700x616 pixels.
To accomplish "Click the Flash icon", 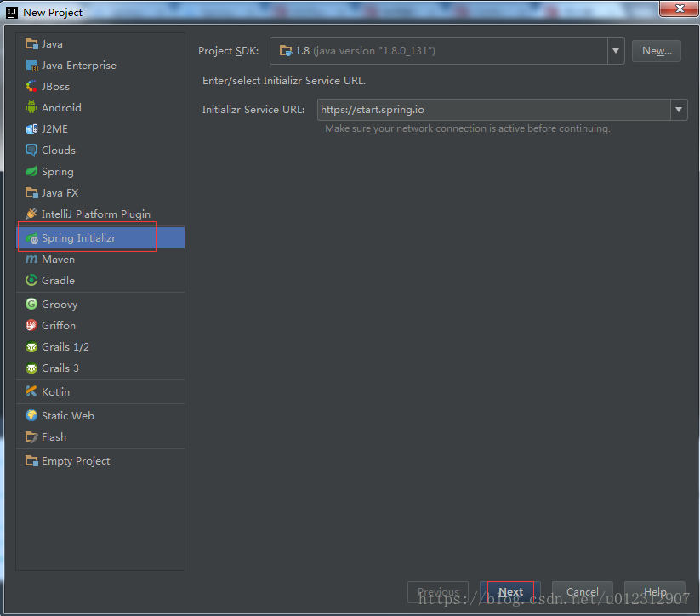I will pos(31,436).
